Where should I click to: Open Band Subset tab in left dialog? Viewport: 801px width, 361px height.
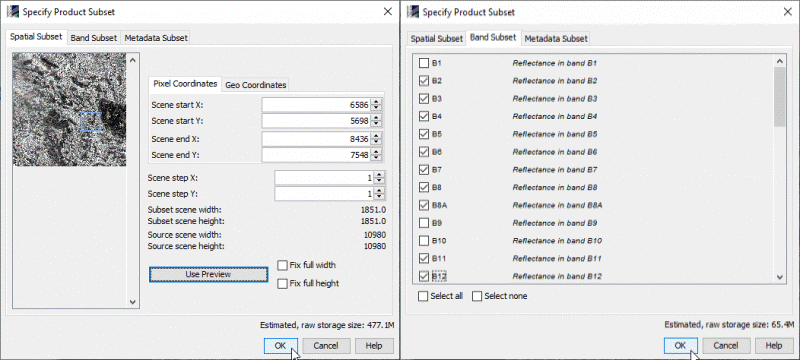(94, 38)
